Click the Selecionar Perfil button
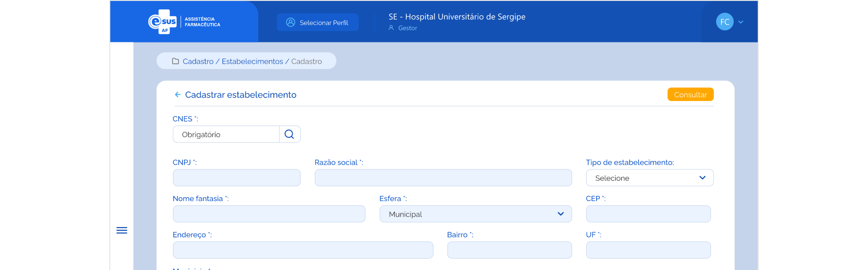 (318, 23)
